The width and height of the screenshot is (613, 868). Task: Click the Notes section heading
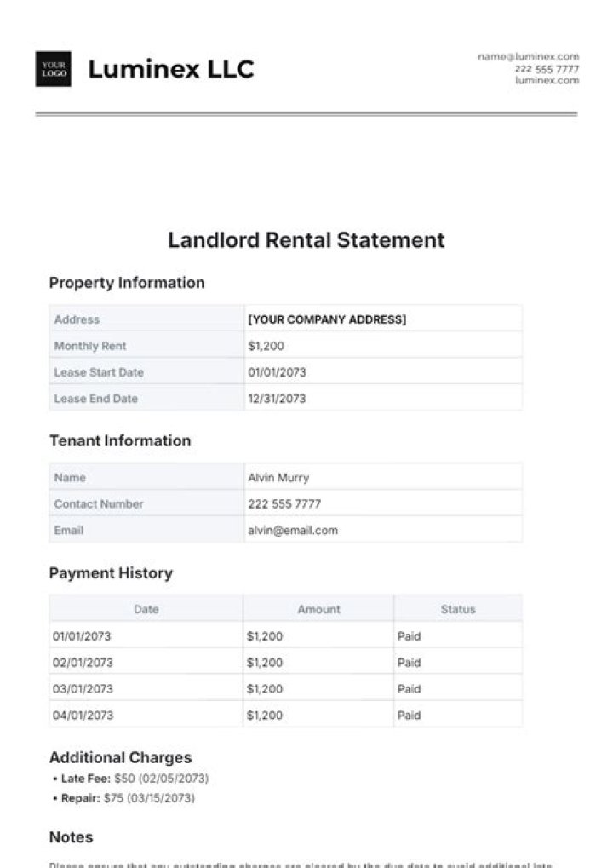click(71, 837)
